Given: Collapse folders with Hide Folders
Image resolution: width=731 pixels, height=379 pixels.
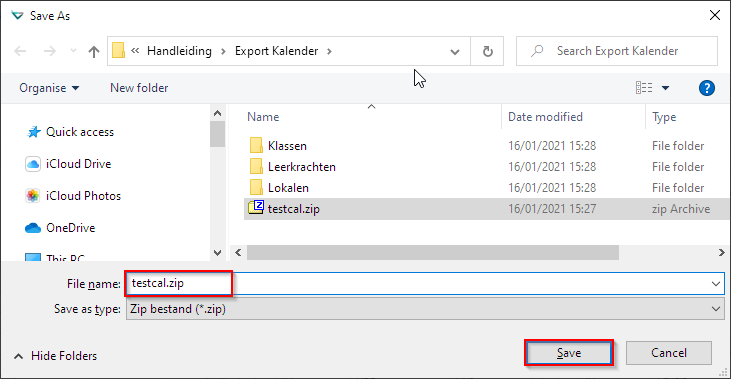Looking at the screenshot, I should 55,356.
